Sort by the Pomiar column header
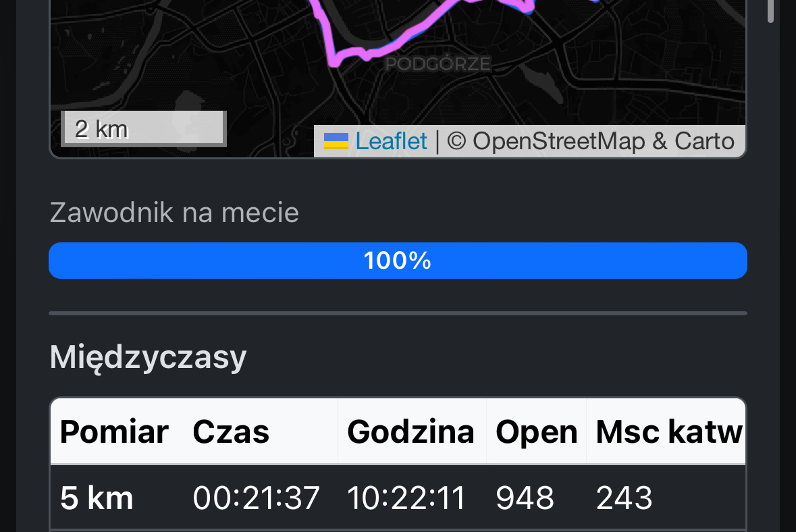796x532 pixels. pos(114,432)
